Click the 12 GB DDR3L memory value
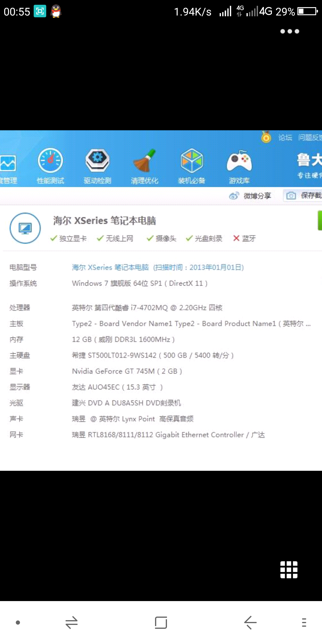The height and width of the screenshot is (644, 322). 123,339
